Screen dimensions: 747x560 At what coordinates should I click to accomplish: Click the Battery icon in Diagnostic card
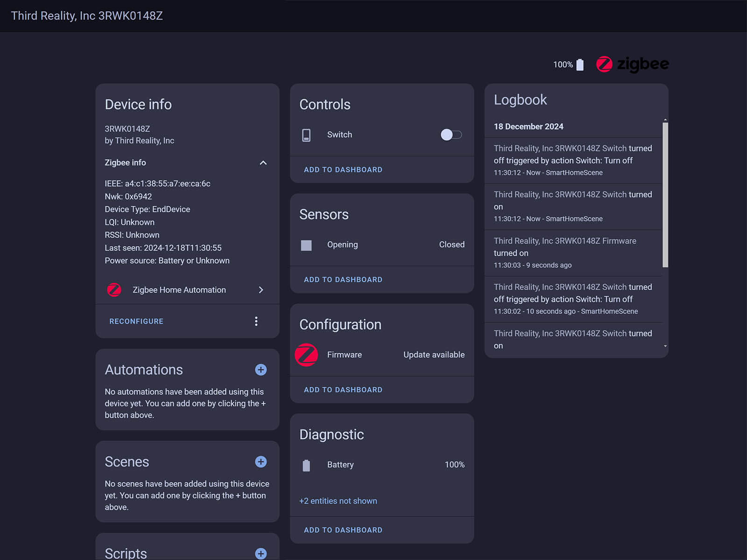tap(306, 465)
